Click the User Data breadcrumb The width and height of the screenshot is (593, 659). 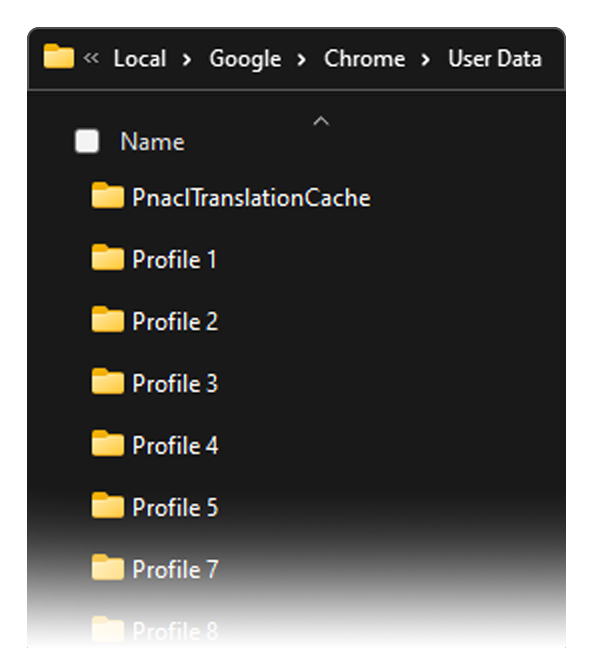tap(495, 58)
